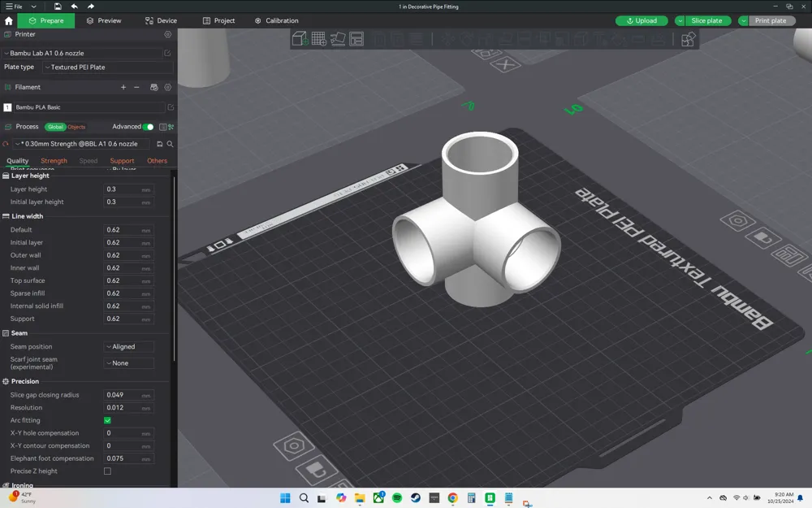Image resolution: width=812 pixels, height=508 pixels.
Task: Click the Add plate toolbar icon
Action: (x=318, y=37)
